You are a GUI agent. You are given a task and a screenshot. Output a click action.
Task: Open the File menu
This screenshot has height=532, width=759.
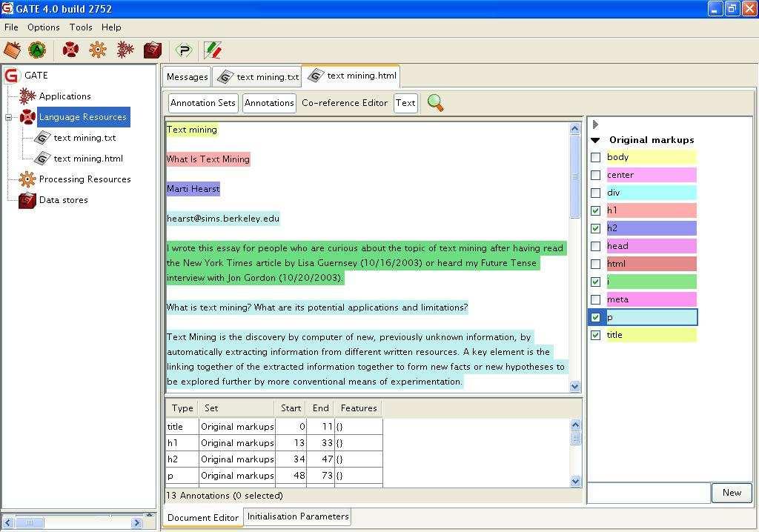coord(11,27)
